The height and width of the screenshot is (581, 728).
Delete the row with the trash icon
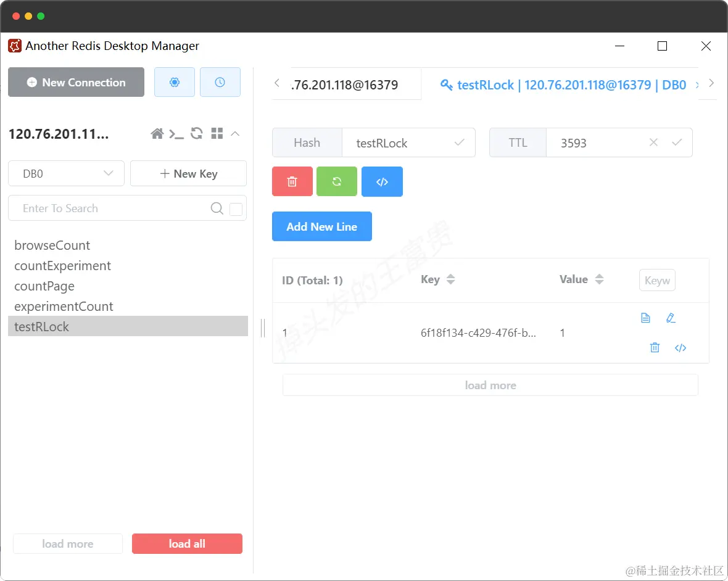(x=655, y=347)
